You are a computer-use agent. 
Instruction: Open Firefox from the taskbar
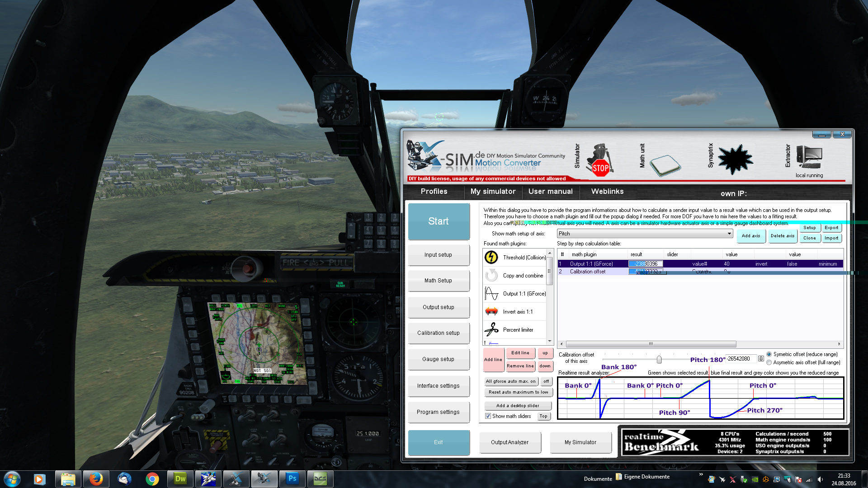95,479
